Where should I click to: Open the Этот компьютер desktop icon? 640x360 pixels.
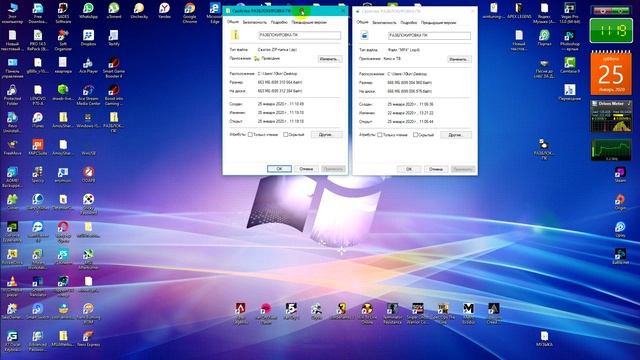(x=13, y=12)
